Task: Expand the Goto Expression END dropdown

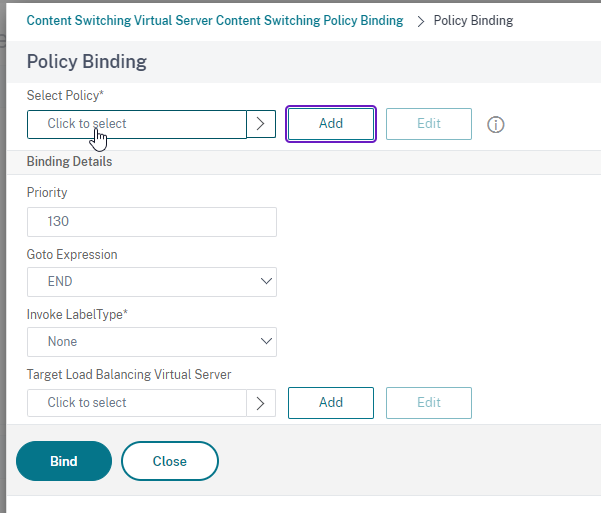Action: pos(152,282)
